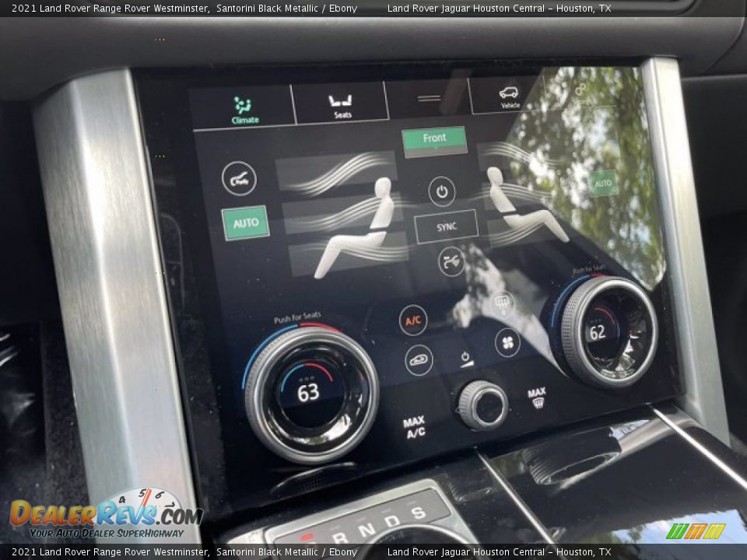Turn off climate with the power icon
Viewport: 747px width, 560px height.
click(442, 191)
